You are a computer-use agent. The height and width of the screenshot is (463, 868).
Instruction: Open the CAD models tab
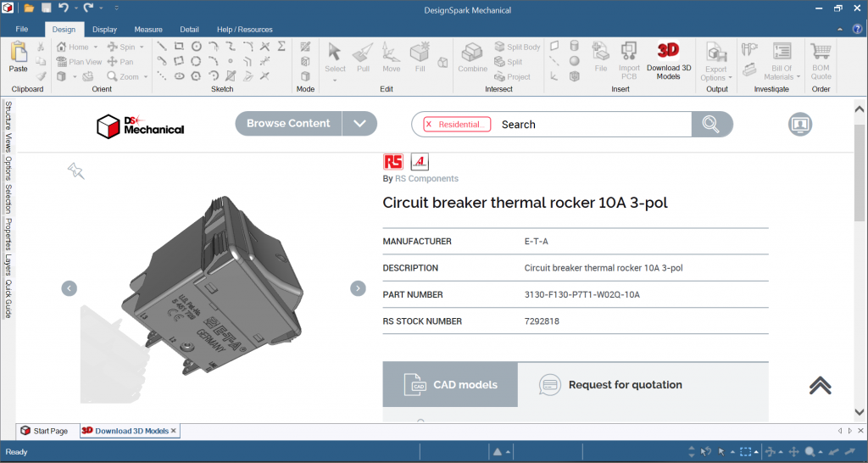point(449,385)
